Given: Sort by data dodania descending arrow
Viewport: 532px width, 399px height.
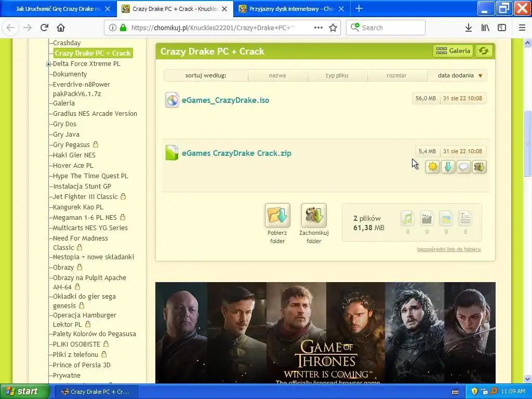Looking at the screenshot, I should (x=481, y=76).
